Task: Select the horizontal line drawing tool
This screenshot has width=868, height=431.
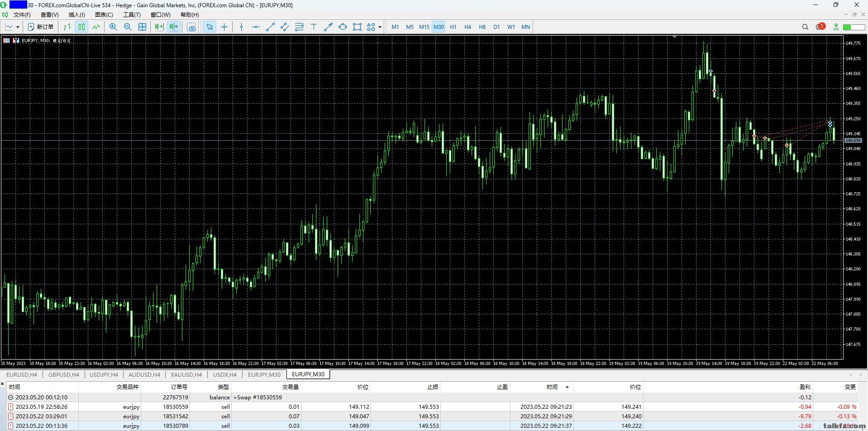Action: tap(256, 27)
